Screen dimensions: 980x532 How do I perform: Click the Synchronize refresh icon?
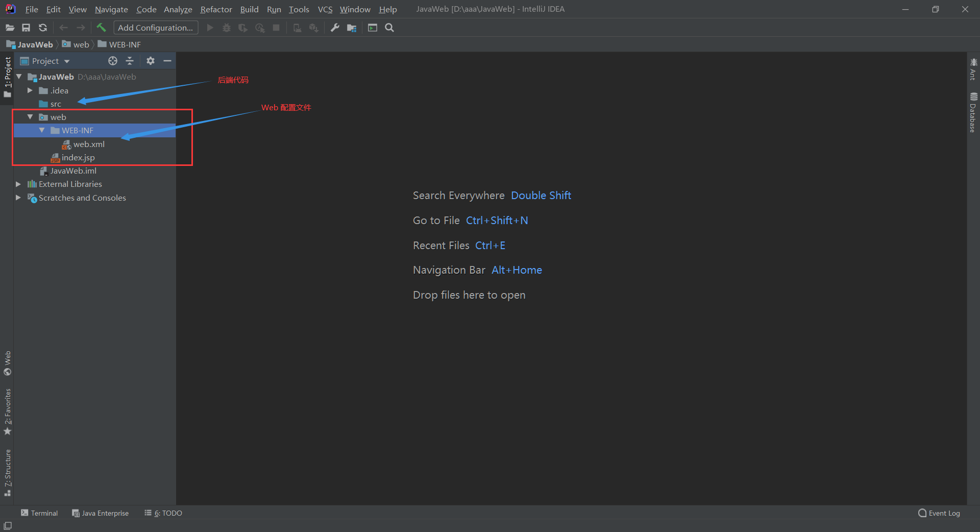click(x=43, y=28)
